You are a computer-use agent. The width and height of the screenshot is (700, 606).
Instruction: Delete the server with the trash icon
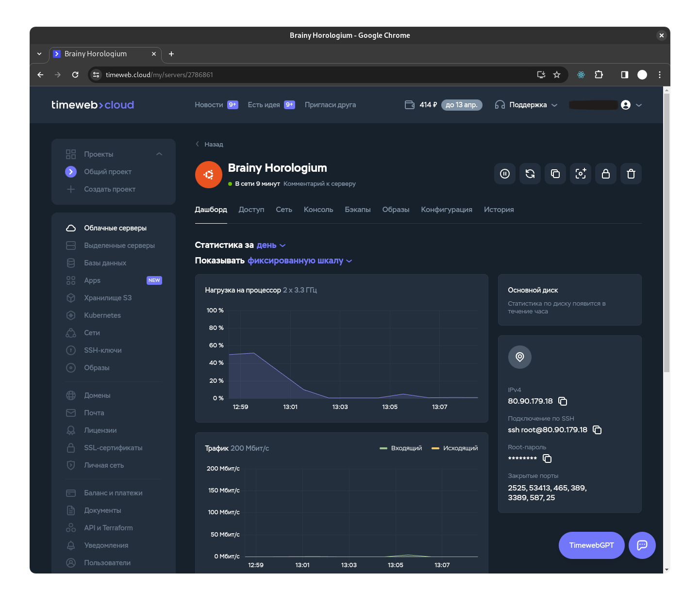tap(631, 174)
